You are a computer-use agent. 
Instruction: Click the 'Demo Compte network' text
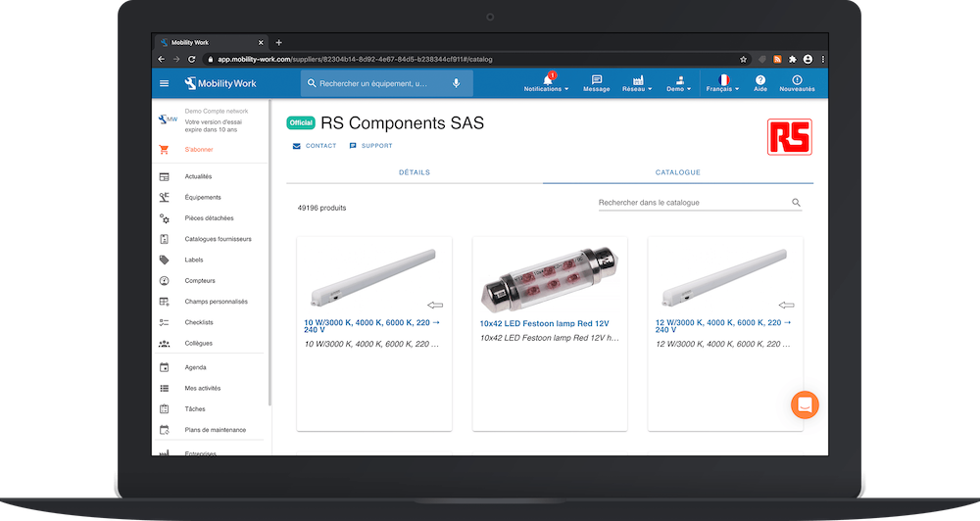(217, 112)
